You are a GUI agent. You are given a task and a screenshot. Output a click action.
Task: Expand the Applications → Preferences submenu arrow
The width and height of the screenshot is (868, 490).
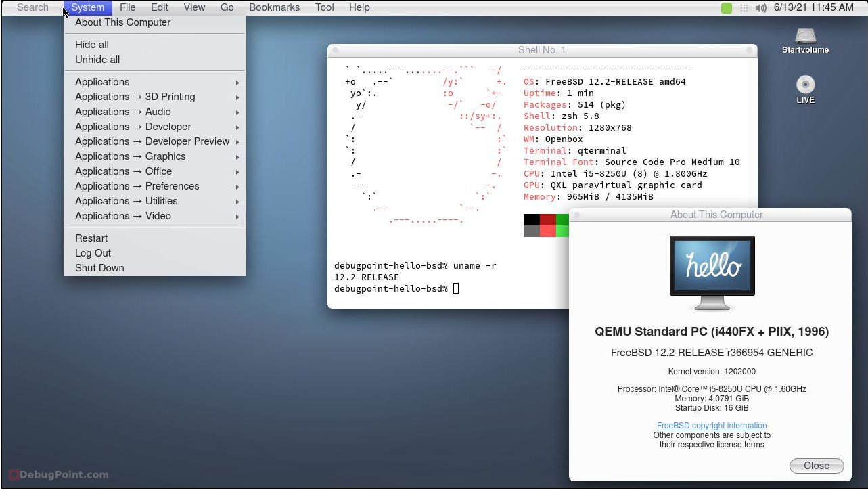237,187
